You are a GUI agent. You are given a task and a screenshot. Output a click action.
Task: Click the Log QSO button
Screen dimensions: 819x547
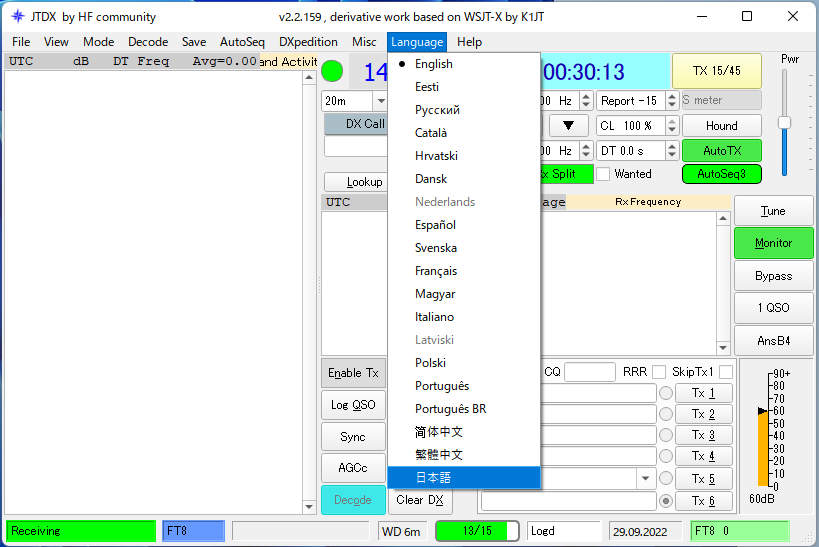tap(354, 405)
